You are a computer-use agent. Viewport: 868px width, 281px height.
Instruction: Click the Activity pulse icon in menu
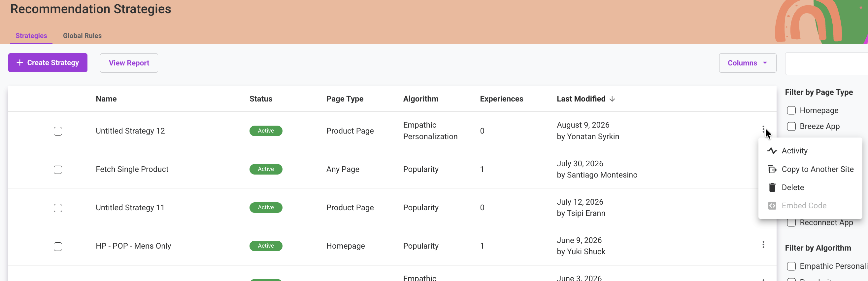(772, 151)
